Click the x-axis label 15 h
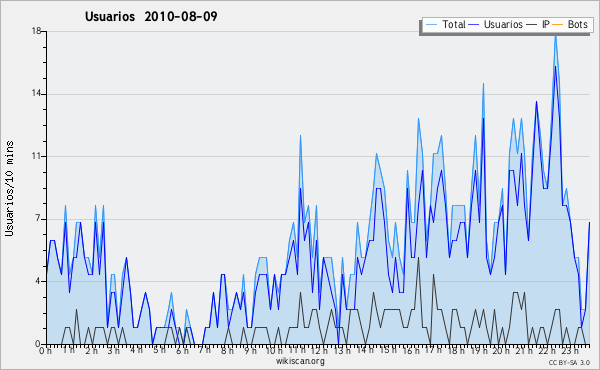The height and width of the screenshot is (370, 600). tap(388, 350)
